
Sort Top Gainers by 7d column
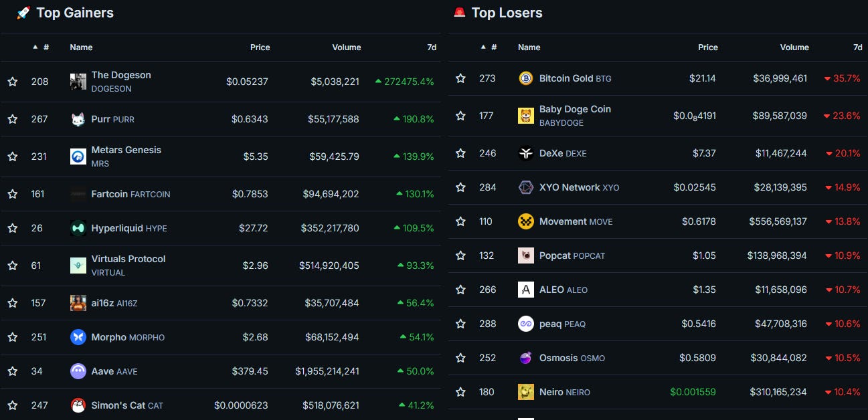pyautogui.click(x=432, y=47)
